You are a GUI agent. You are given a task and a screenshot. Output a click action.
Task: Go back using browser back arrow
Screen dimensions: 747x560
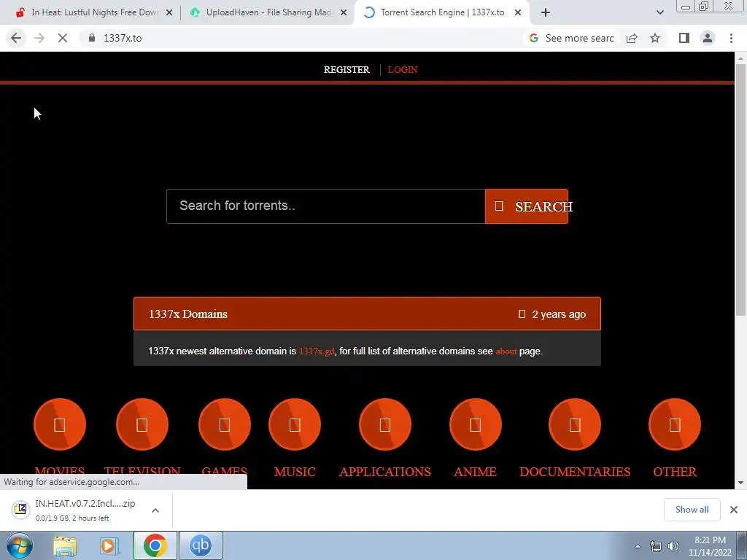pyautogui.click(x=16, y=38)
